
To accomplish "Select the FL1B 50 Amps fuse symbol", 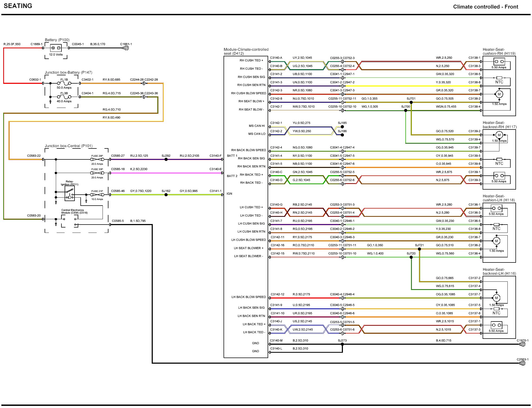I will point(64,83).
